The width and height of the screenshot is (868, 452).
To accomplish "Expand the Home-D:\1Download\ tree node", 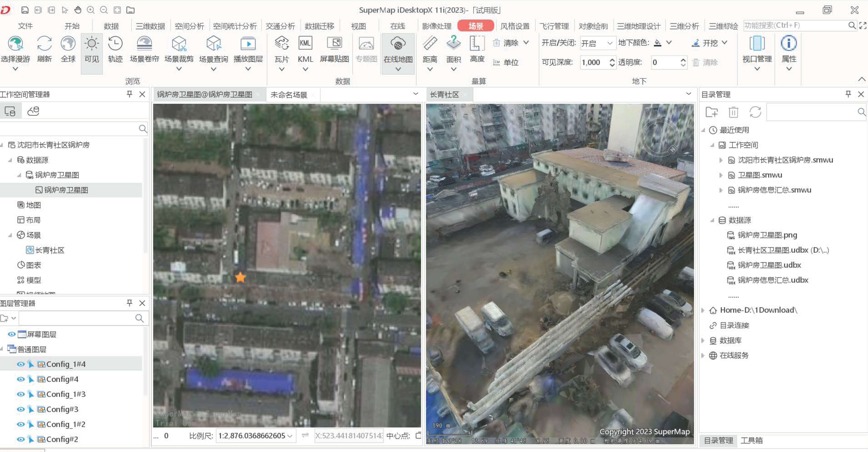I will click(703, 310).
